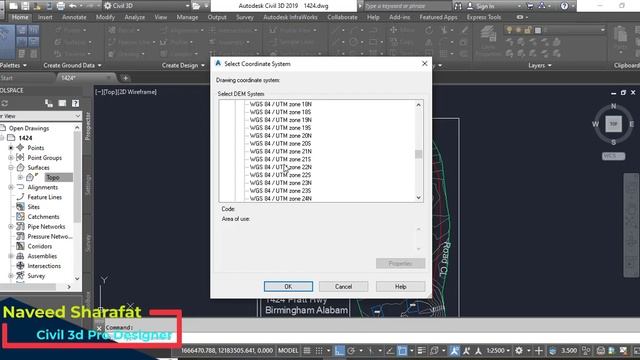Viewport: 640px width, 360px height.
Task: Expand the Point Groups tree node
Action: [11, 158]
